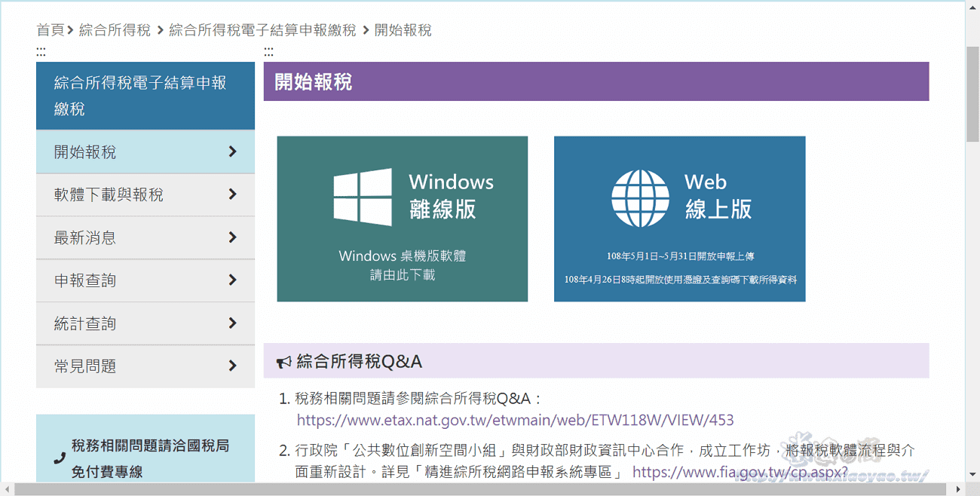
Task: Click the megaphone icon beside 綜合所得稅Q&A
Action: click(284, 363)
